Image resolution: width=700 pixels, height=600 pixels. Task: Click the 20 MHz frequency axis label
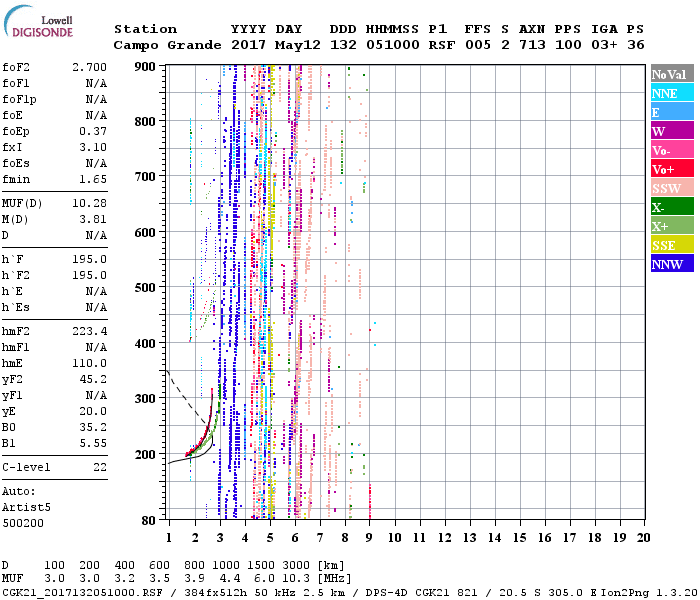click(x=643, y=538)
